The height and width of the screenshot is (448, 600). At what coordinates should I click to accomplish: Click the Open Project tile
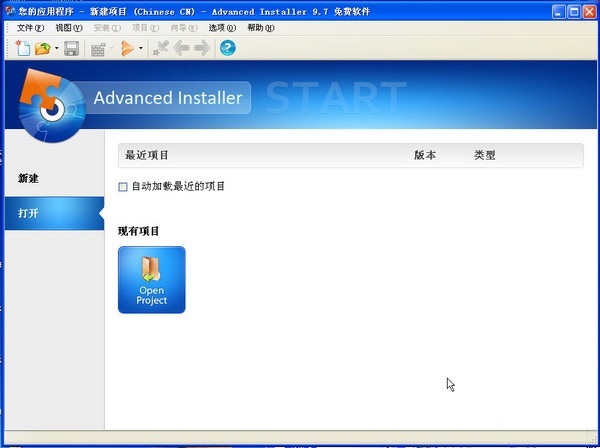click(152, 280)
